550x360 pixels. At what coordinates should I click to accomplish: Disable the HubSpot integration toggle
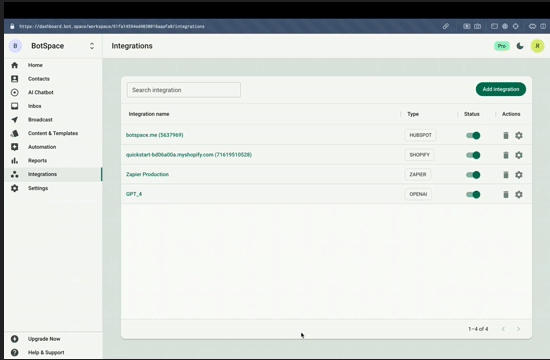[473, 135]
